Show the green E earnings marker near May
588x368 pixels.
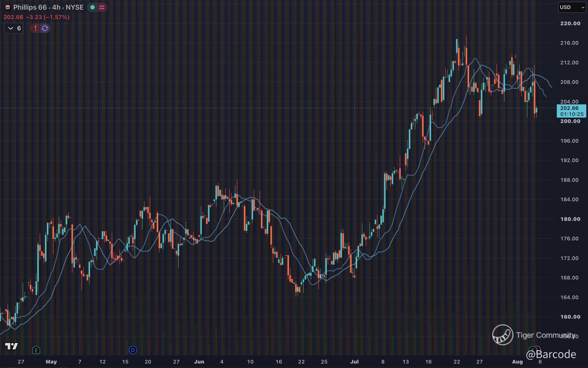(x=36, y=350)
